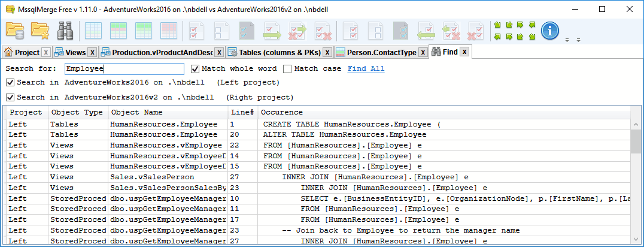Click right-group document icon with empty checkboxes
This screenshot has width=644, height=247.
[x=375, y=31]
